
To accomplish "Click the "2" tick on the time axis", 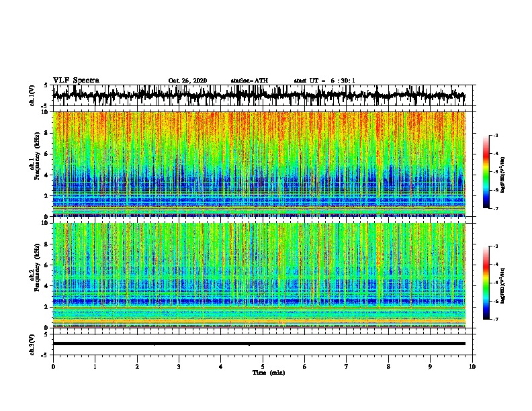I will pos(137,367).
